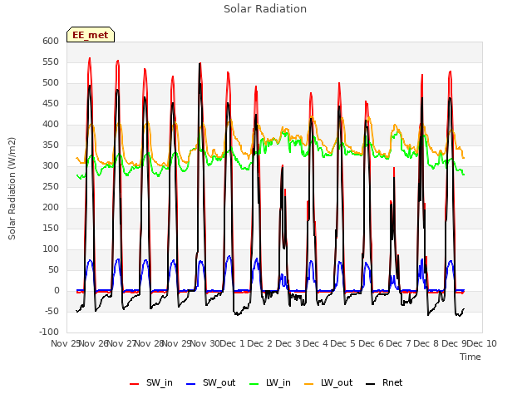This screenshot has height=399, width=532.
Task: Click the Dec 3 x-axis tick label
Action: (x=288, y=343)
